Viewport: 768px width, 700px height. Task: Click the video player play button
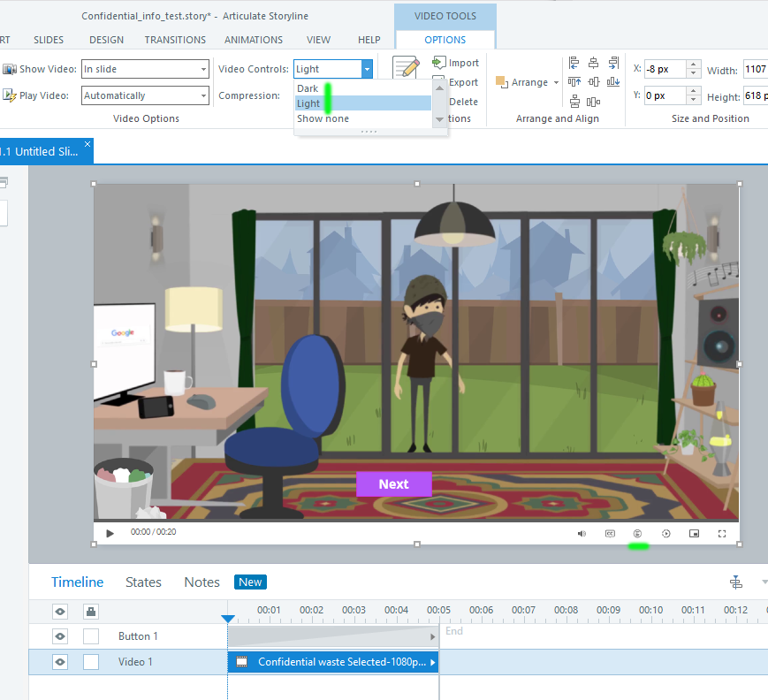[x=110, y=533]
